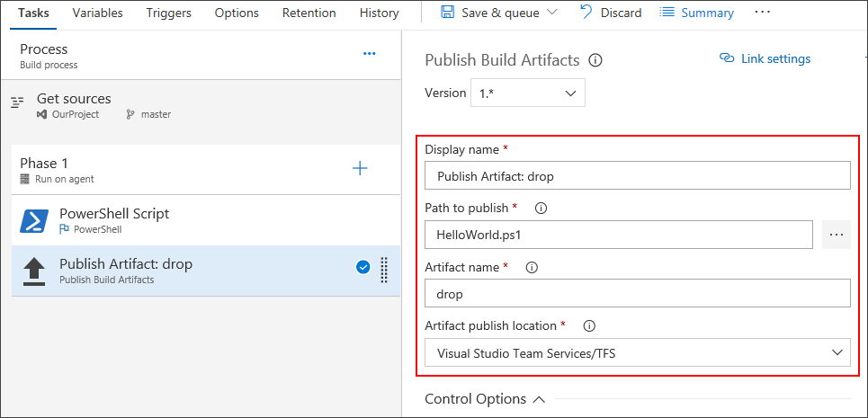Switch to the Variables tab
This screenshot has height=418, width=868.
[x=98, y=13]
